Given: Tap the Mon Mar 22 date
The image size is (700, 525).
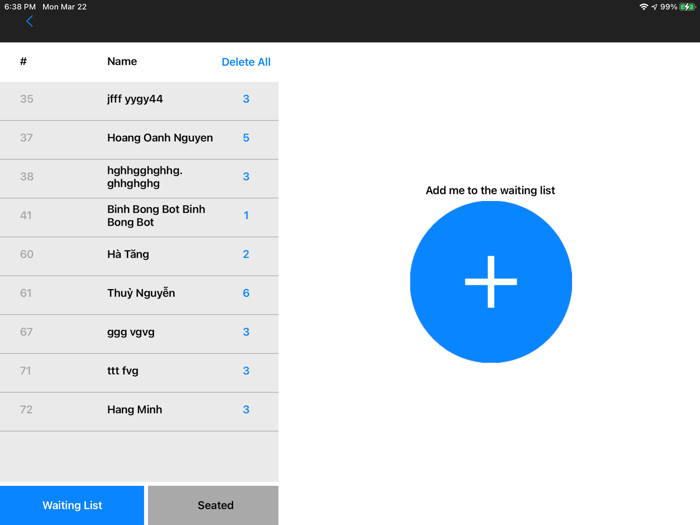Looking at the screenshot, I should 64,7.
